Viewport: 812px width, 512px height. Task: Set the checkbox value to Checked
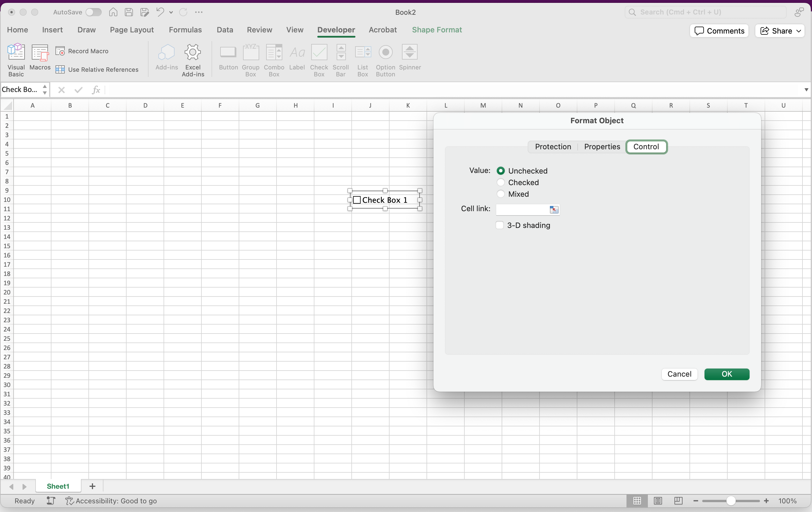click(501, 183)
